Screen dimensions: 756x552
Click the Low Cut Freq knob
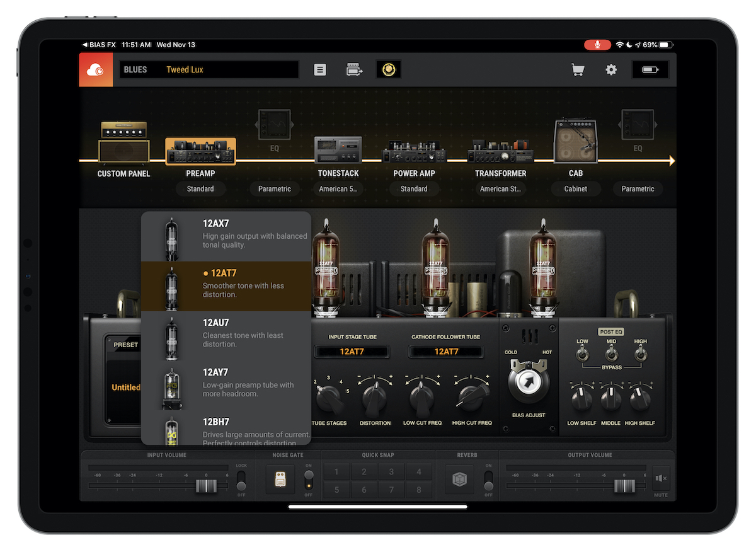point(422,397)
